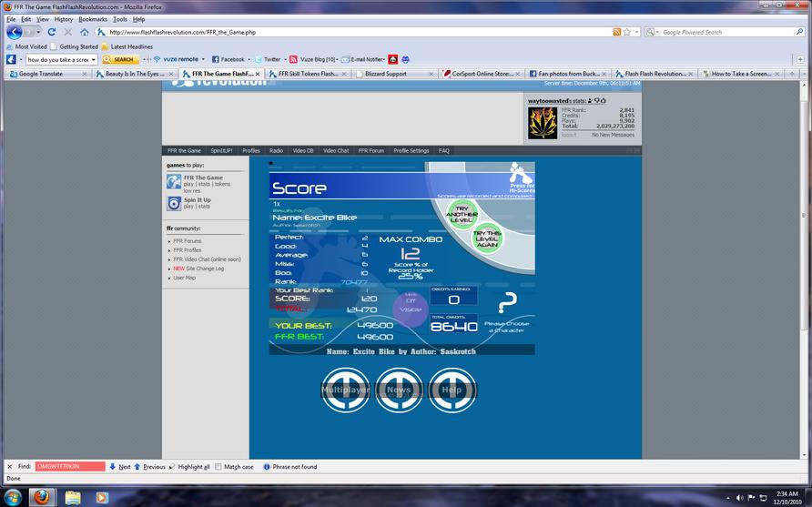Switch to the FFR Skill Tokens tab
Image resolution: width=812 pixels, height=507 pixels.
click(309, 74)
